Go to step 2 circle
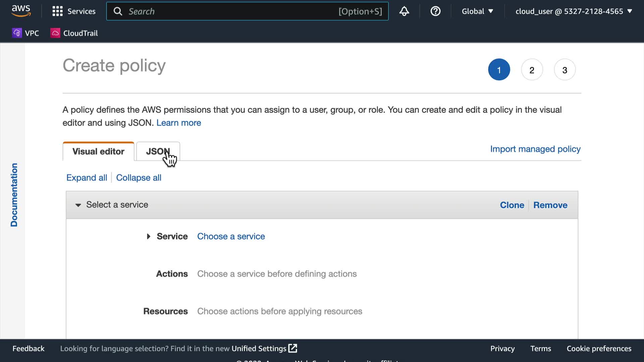The width and height of the screenshot is (644, 362). pyautogui.click(x=532, y=70)
